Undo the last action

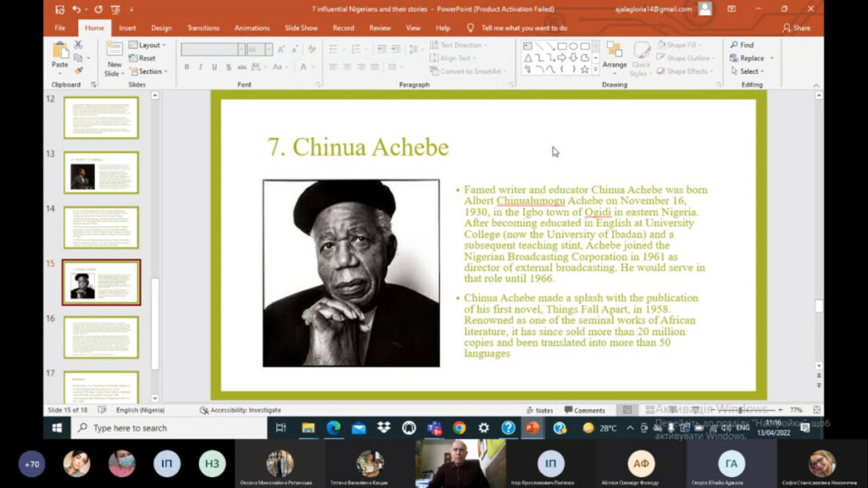coord(76,9)
